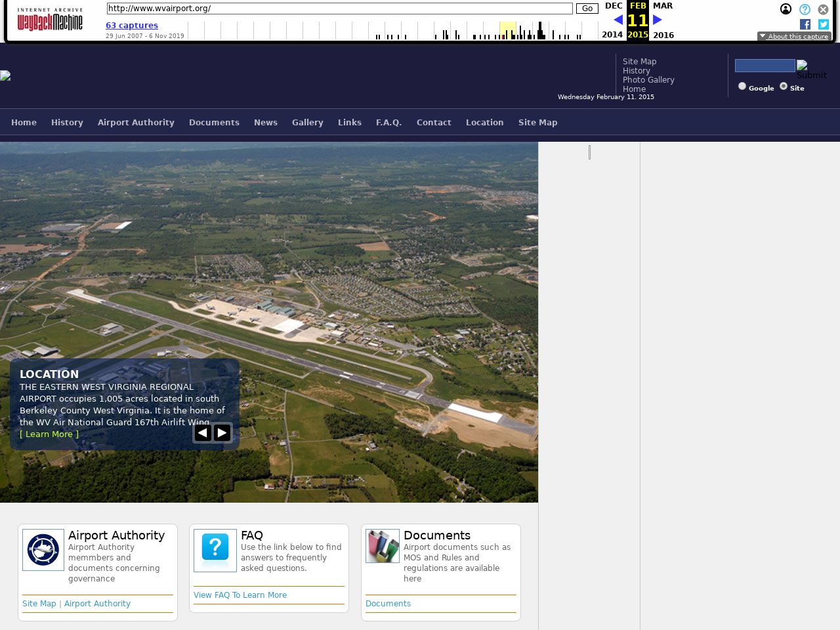840x630 pixels.
Task: Click the site search text field
Action: pos(765,66)
